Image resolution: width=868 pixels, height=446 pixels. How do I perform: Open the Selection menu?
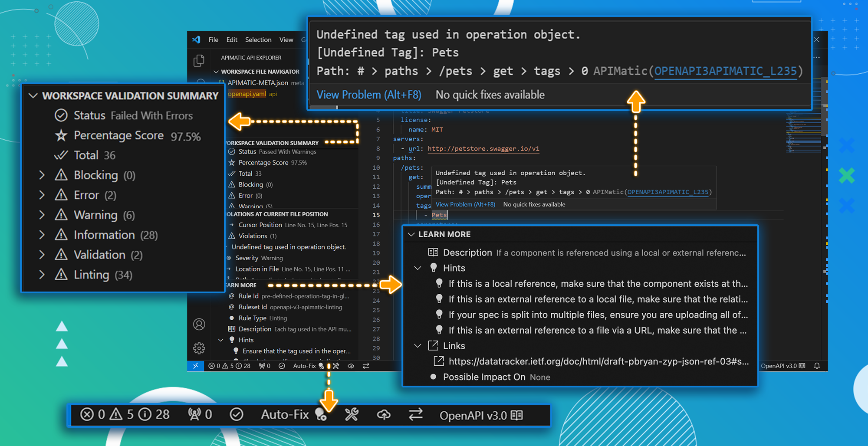pos(258,39)
